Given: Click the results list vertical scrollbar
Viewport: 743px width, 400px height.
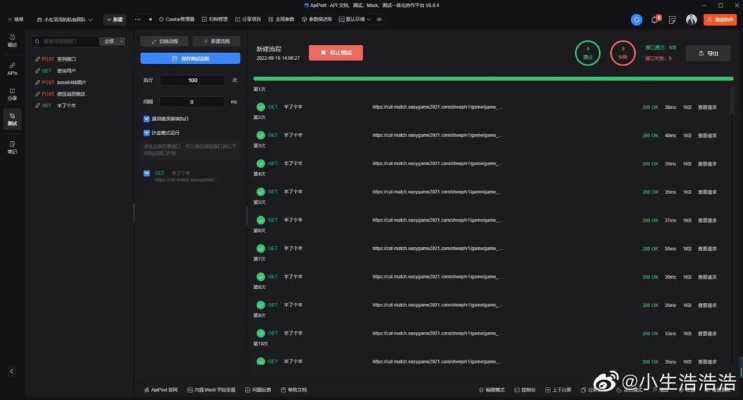Looking at the screenshot, I should click(732, 100).
